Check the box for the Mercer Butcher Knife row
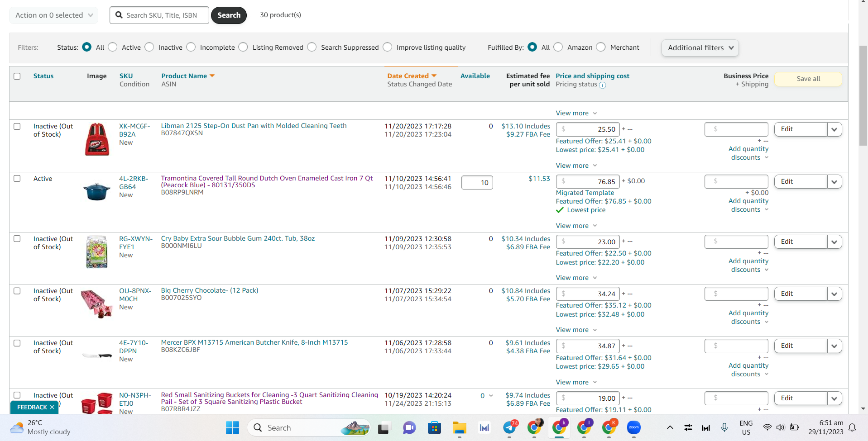The width and height of the screenshot is (868, 441). tap(17, 343)
